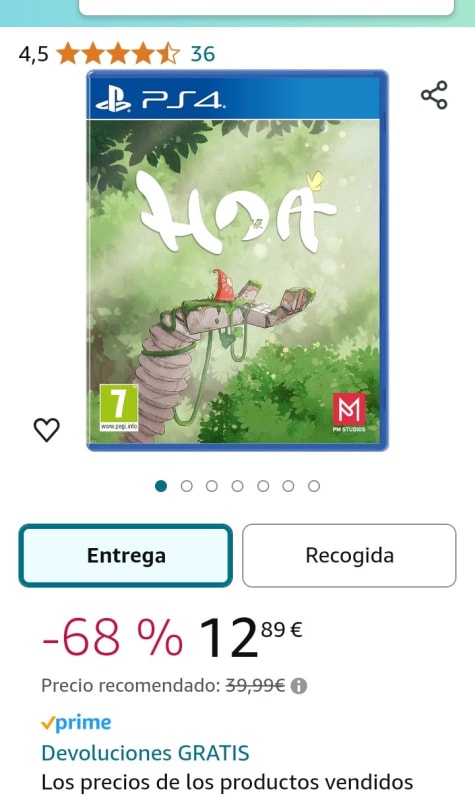Go to second product image dot
Screen dimensions: 475x798
(x=186, y=486)
